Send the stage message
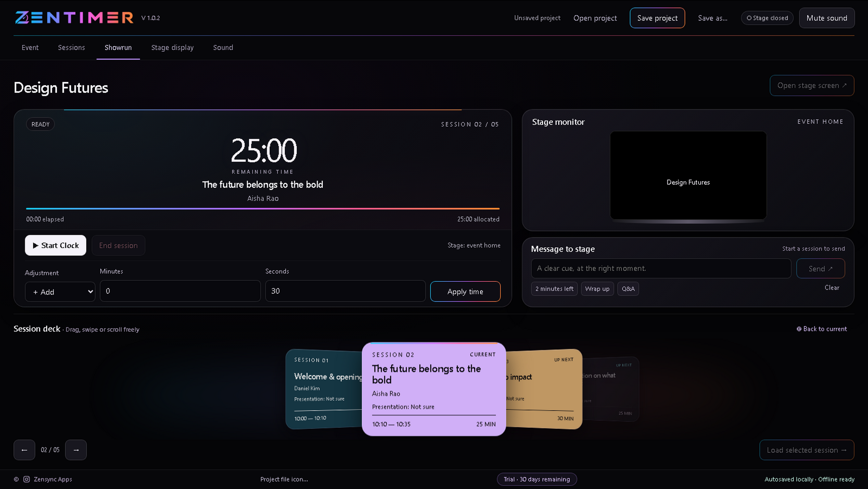The height and width of the screenshot is (489, 868). tap(820, 268)
